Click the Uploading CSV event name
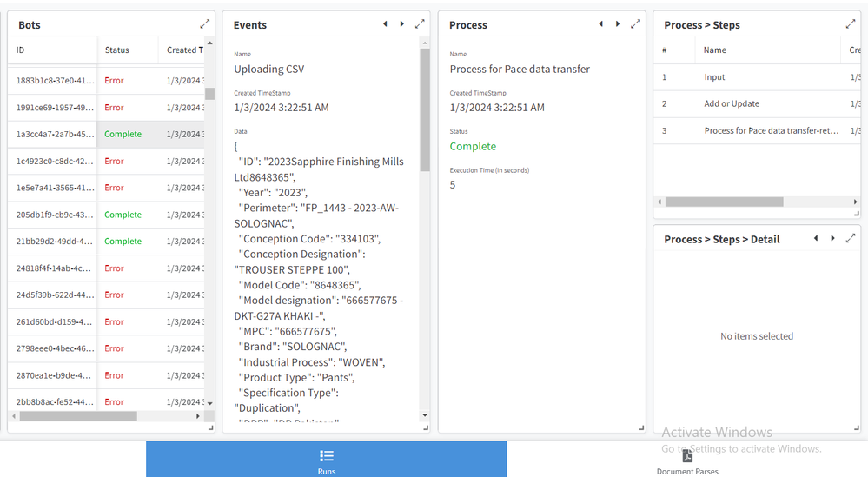 point(269,70)
